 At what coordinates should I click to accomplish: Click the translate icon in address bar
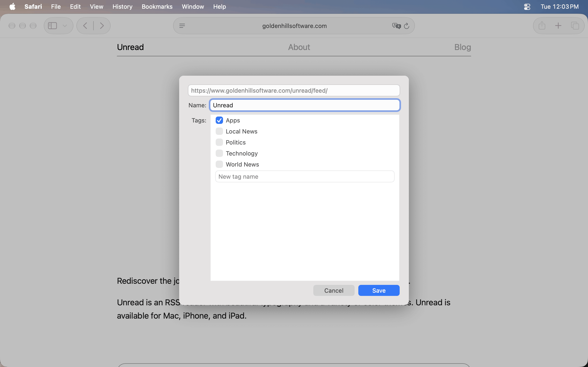396,26
